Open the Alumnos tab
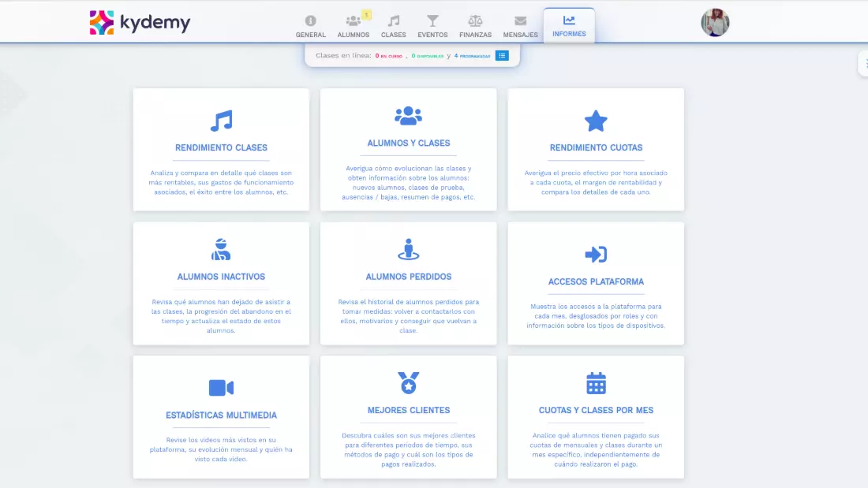868x488 pixels. (x=353, y=26)
